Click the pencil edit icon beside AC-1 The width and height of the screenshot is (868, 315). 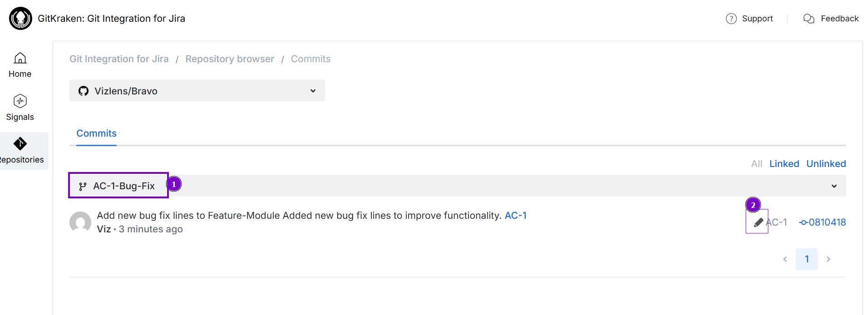tap(758, 222)
